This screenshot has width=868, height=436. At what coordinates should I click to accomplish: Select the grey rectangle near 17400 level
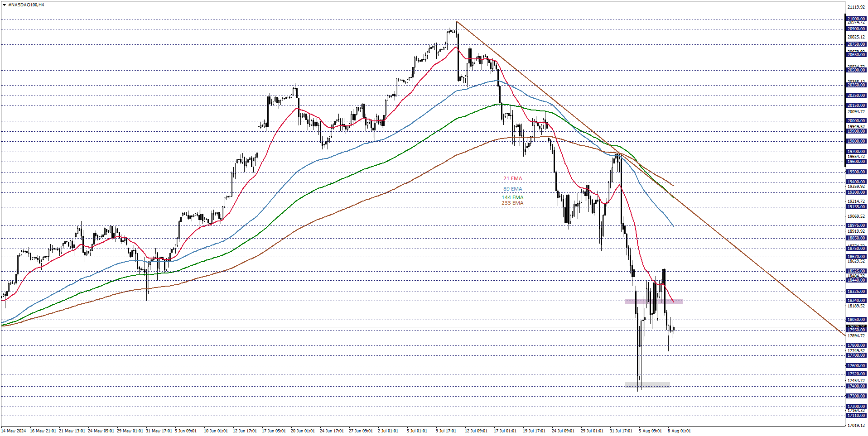coord(647,385)
